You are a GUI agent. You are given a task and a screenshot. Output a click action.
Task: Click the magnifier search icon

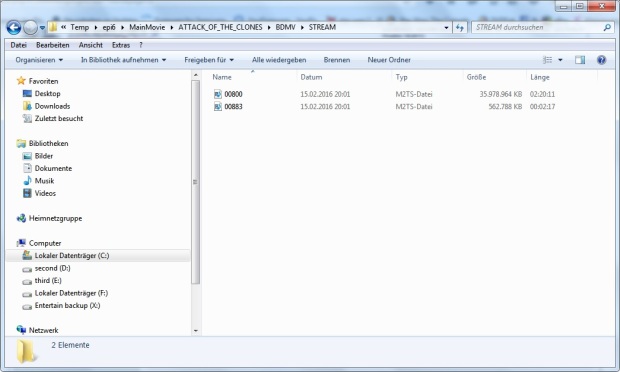pos(607,27)
